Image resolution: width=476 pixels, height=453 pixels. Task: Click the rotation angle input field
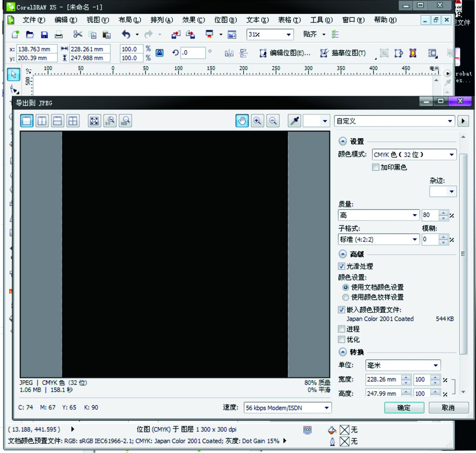pos(193,53)
